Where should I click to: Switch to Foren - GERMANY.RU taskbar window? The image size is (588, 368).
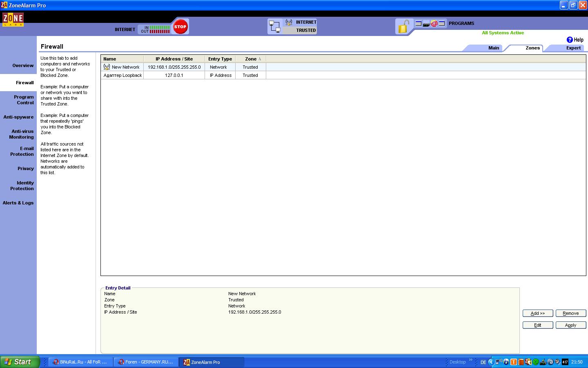click(146, 362)
